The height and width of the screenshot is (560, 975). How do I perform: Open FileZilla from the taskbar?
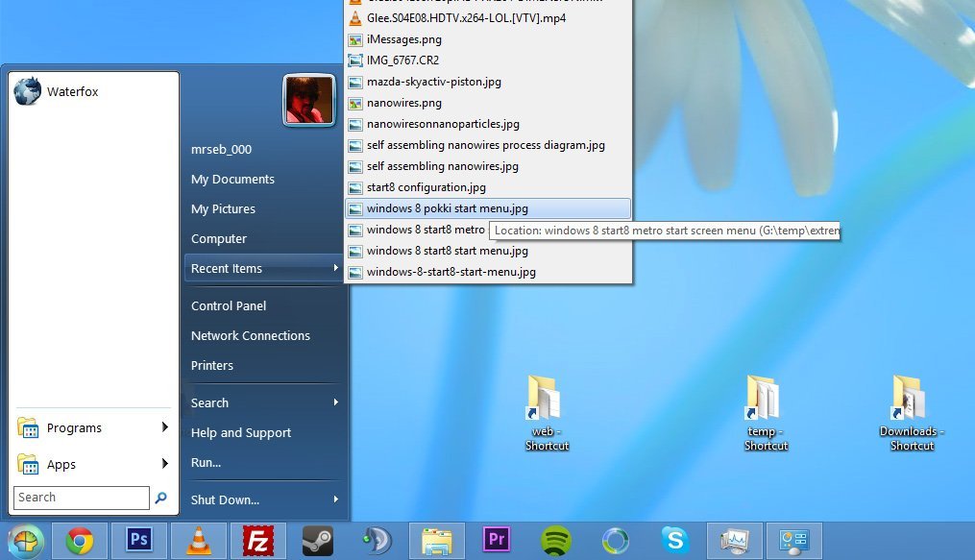click(257, 541)
